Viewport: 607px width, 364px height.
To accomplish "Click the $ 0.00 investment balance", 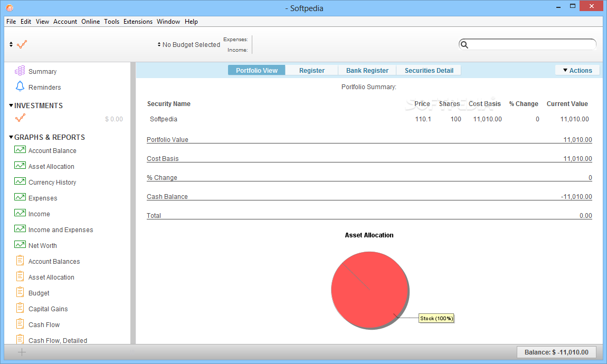I will tap(114, 119).
